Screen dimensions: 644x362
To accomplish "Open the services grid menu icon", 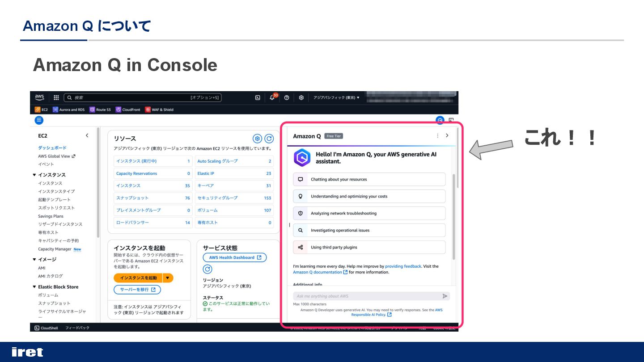I will 56,97.
